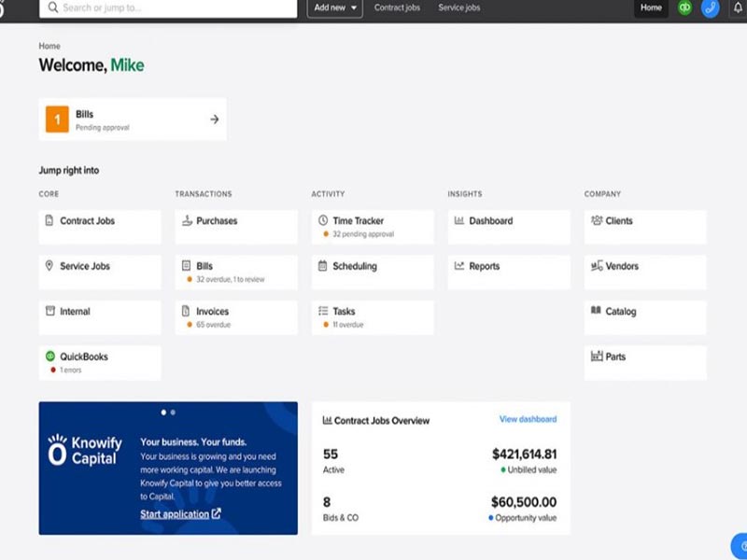
Task: Focus the Search or jump to field
Action: click(x=168, y=8)
